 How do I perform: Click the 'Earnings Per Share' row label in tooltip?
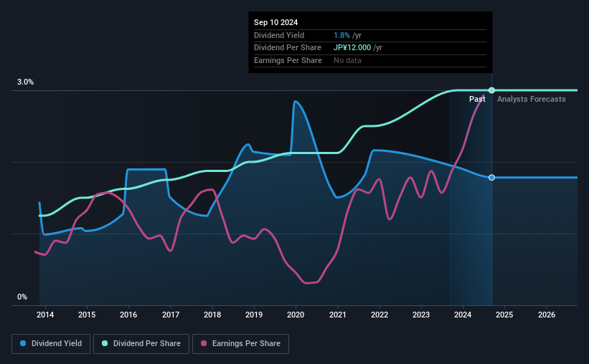(288, 60)
